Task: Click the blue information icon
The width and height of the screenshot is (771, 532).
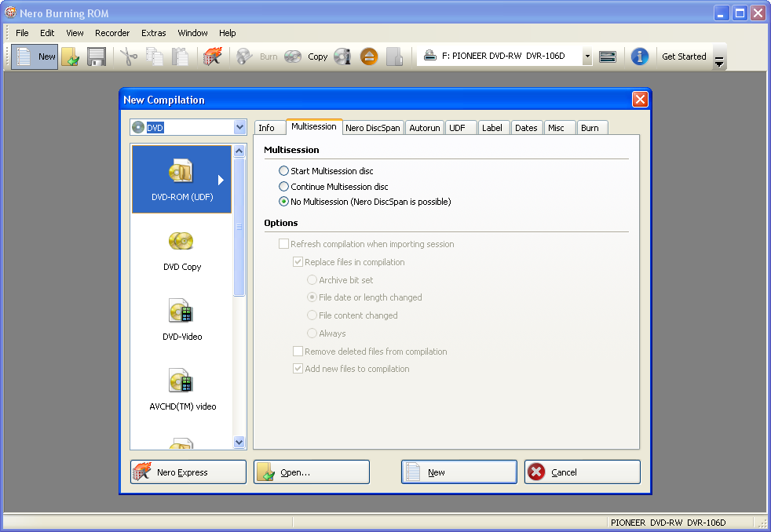Action: coord(640,56)
